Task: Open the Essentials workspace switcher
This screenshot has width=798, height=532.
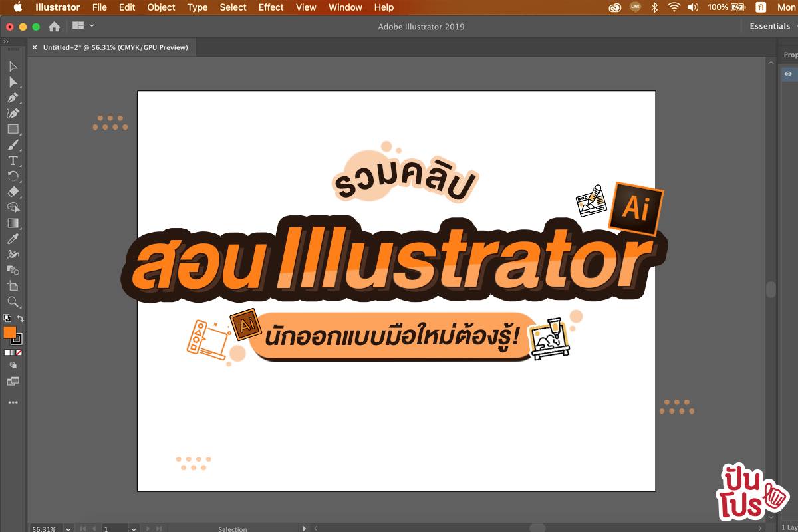Action: click(769, 27)
